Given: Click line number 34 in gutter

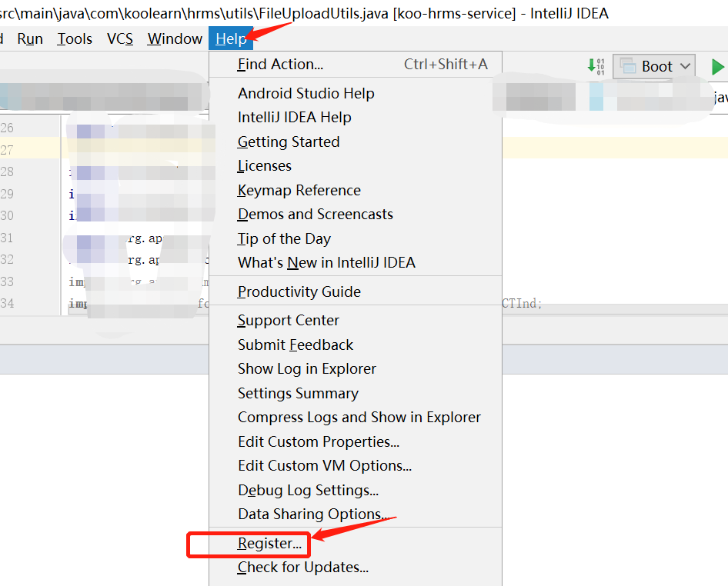Looking at the screenshot, I should 7,304.
